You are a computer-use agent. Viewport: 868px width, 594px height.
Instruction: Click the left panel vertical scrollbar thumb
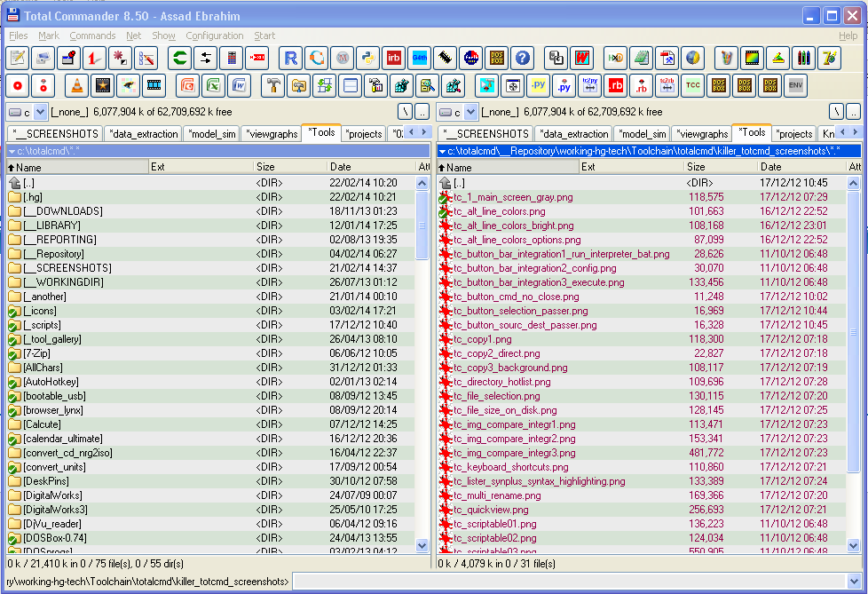pos(422,226)
